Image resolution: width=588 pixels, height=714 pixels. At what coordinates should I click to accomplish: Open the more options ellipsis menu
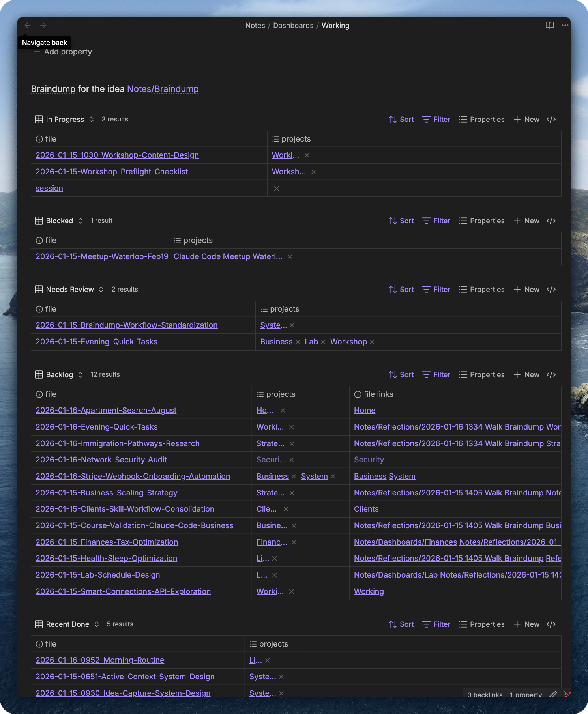[x=565, y=25]
